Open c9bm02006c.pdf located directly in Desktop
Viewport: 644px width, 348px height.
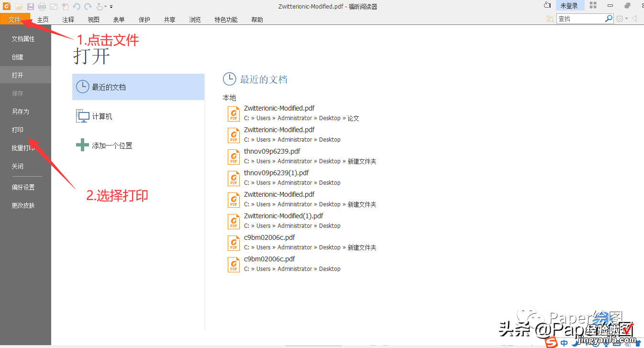click(284, 264)
